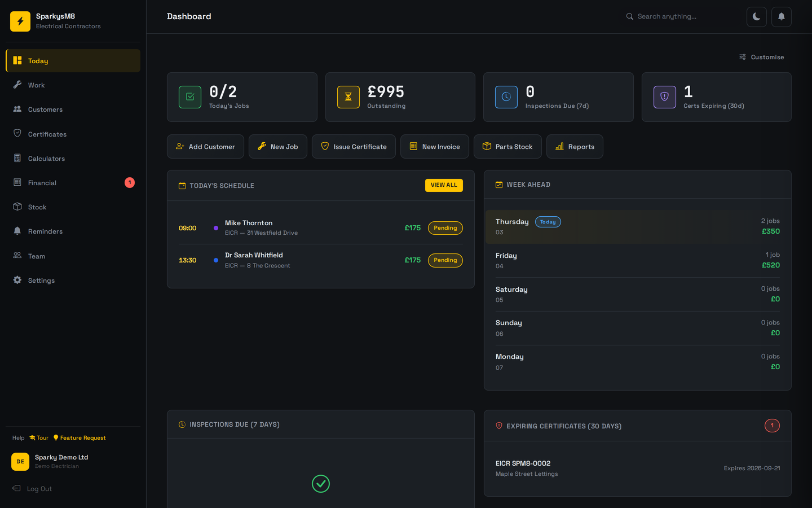The width and height of the screenshot is (812, 508).
Task: Log Out of the account
Action: 33,489
